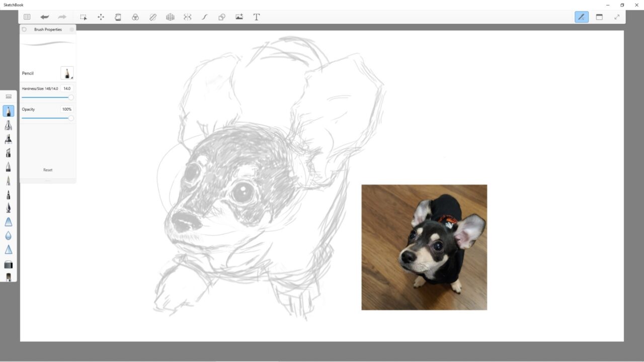Select the Marker brush below Airbrush

(9, 139)
